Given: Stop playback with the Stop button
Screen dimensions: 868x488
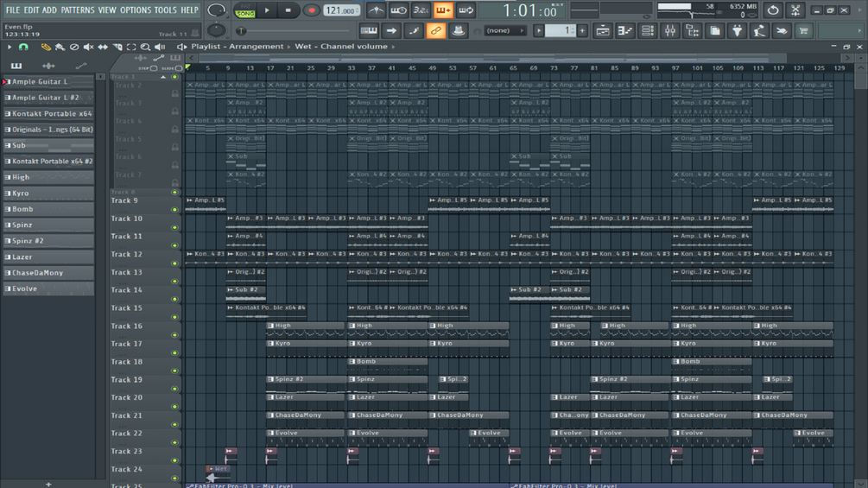Looking at the screenshot, I should (288, 10).
